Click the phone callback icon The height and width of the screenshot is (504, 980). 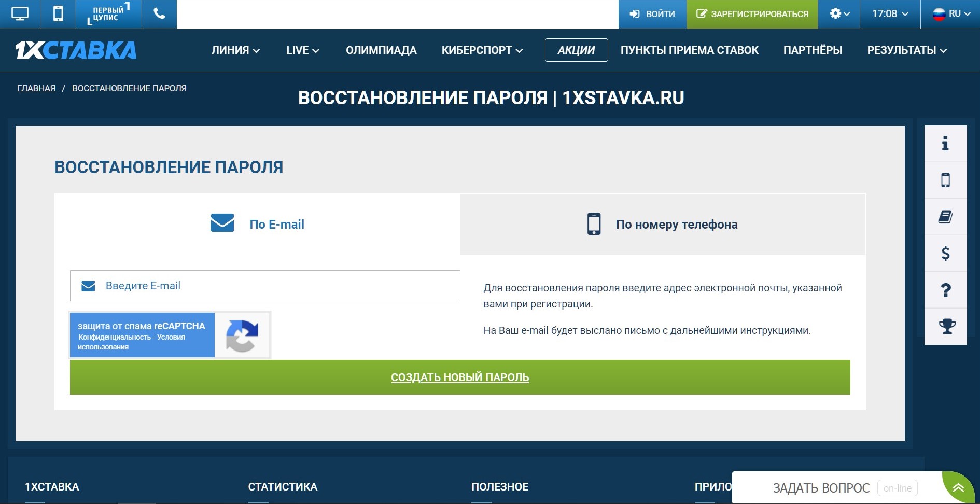160,14
